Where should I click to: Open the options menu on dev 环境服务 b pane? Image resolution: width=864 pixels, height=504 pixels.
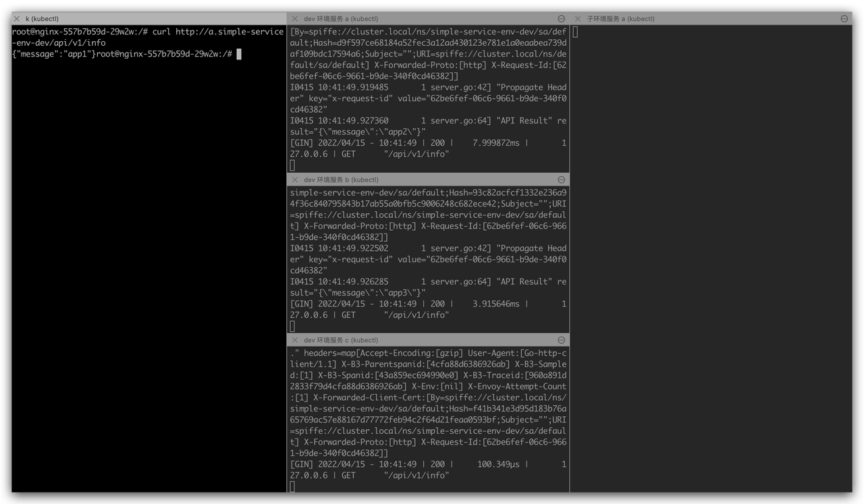point(561,179)
